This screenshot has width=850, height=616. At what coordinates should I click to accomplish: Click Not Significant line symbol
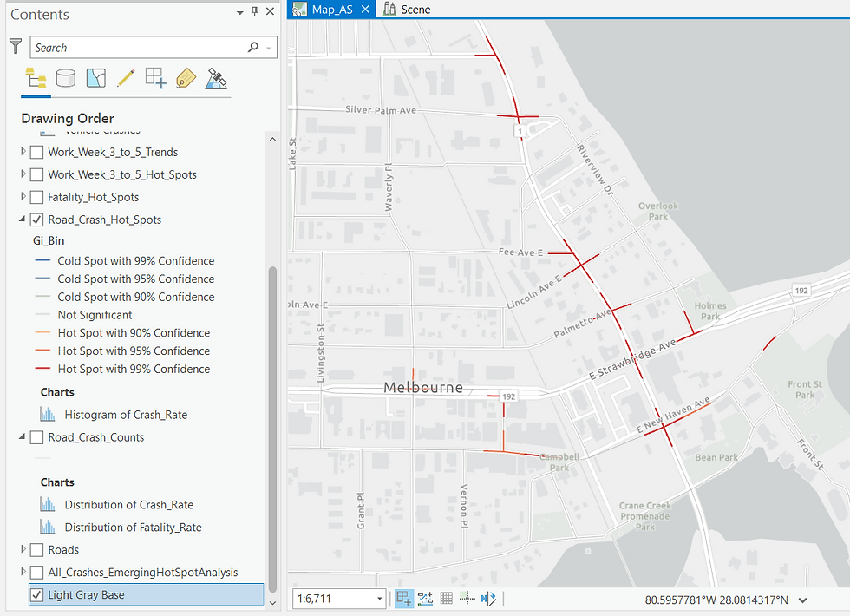(x=42, y=314)
